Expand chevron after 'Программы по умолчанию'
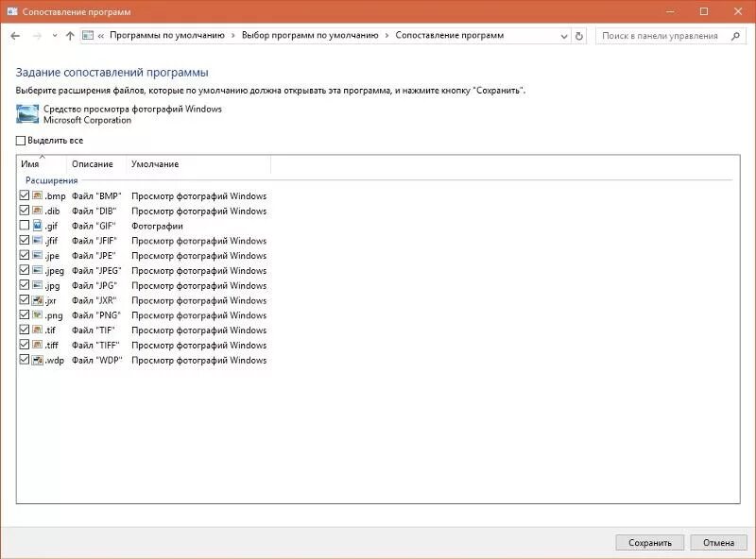This screenshot has width=756, height=559. coord(232,36)
